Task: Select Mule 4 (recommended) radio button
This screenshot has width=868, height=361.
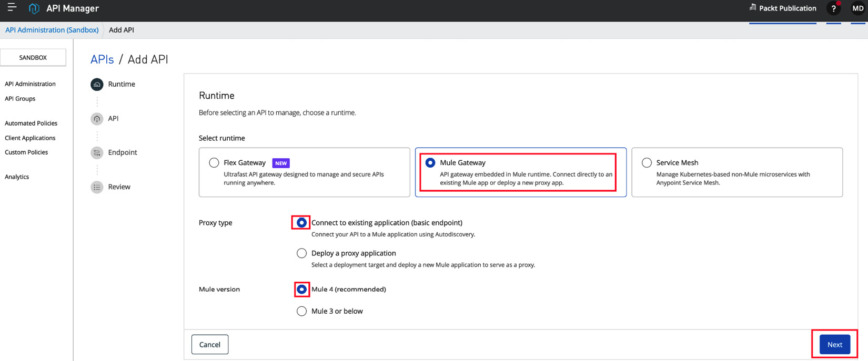Action: point(301,290)
